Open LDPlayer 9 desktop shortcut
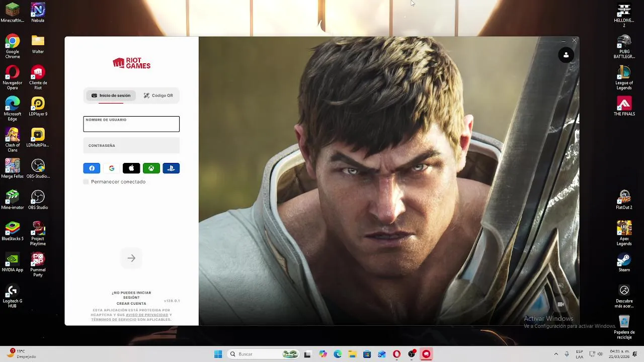 [x=38, y=107]
